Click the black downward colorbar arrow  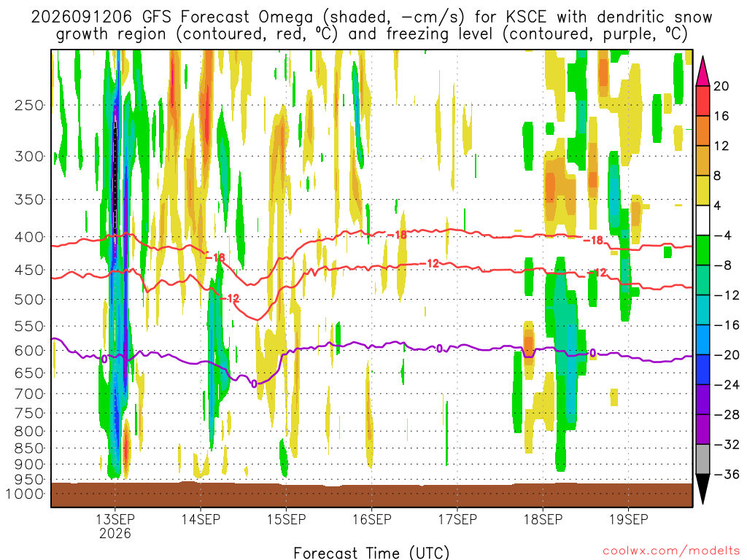point(703,489)
